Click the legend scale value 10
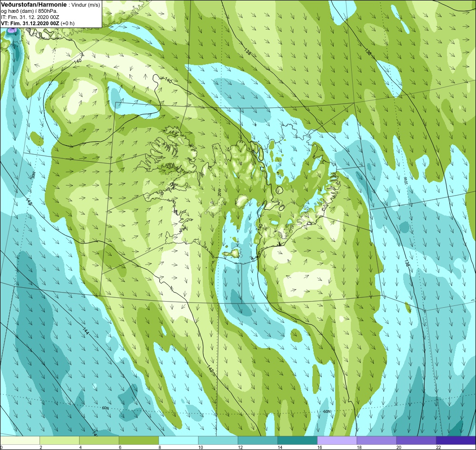This screenshot has width=476, height=450. 201,447
